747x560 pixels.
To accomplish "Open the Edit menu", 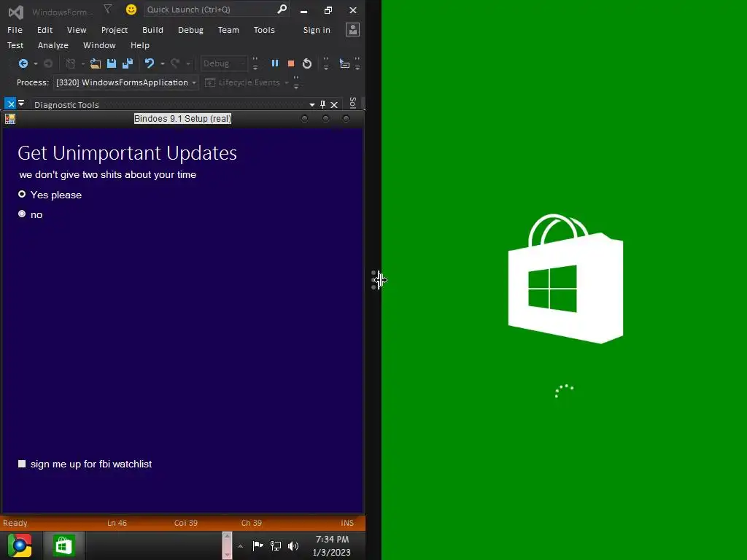I will click(x=44, y=30).
